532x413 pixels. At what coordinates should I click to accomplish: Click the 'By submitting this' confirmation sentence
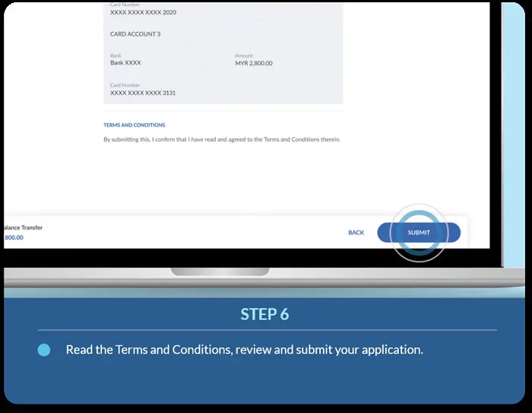tap(222, 140)
